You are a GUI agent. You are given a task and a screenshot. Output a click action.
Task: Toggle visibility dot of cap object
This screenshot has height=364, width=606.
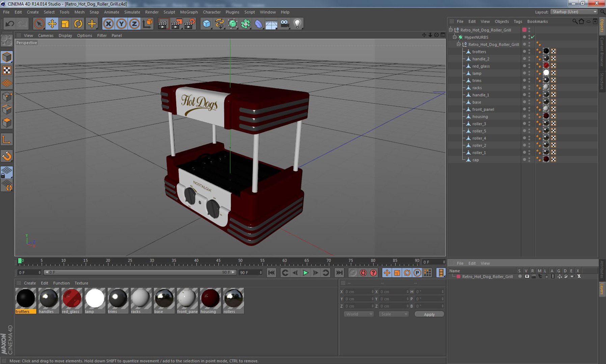pos(524,159)
